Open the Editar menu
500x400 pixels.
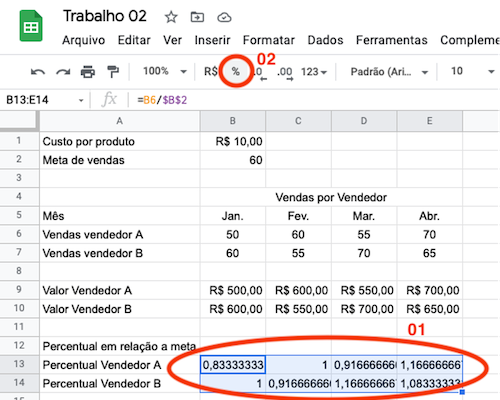(x=134, y=40)
